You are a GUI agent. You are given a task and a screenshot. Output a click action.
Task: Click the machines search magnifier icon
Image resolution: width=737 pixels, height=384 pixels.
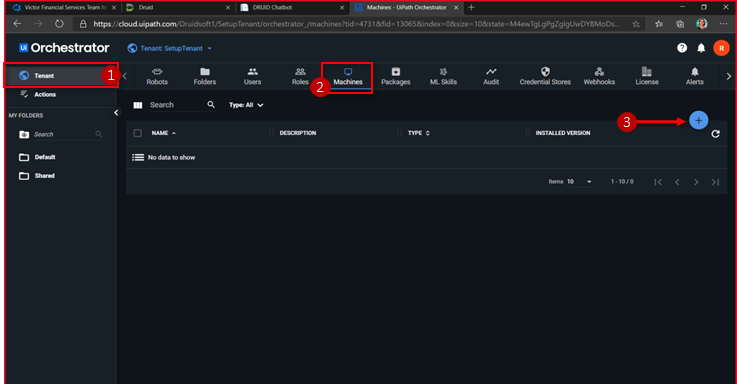tap(211, 105)
